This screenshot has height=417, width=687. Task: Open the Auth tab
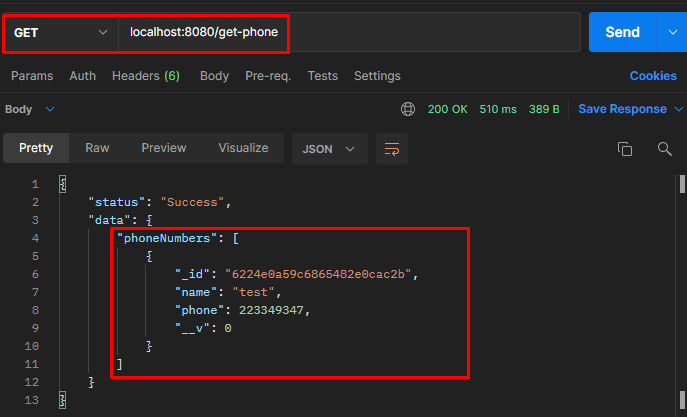[x=83, y=76]
